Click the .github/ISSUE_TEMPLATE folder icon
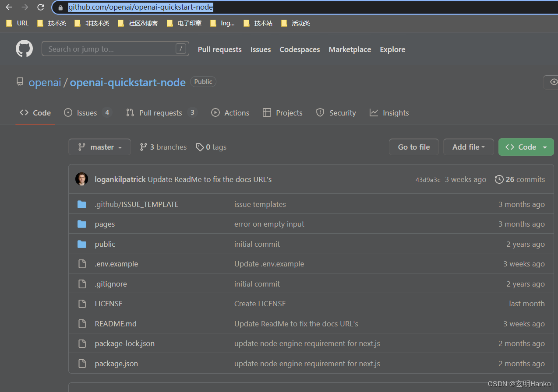Image resolution: width=558 pixels, height=392 pixels. point(82,204)
